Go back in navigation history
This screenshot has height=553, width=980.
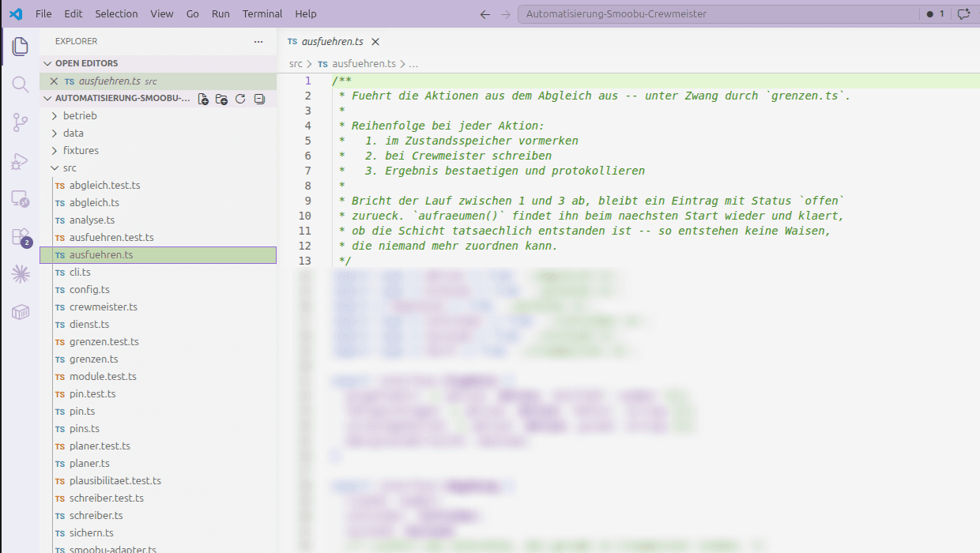(485, 14)
